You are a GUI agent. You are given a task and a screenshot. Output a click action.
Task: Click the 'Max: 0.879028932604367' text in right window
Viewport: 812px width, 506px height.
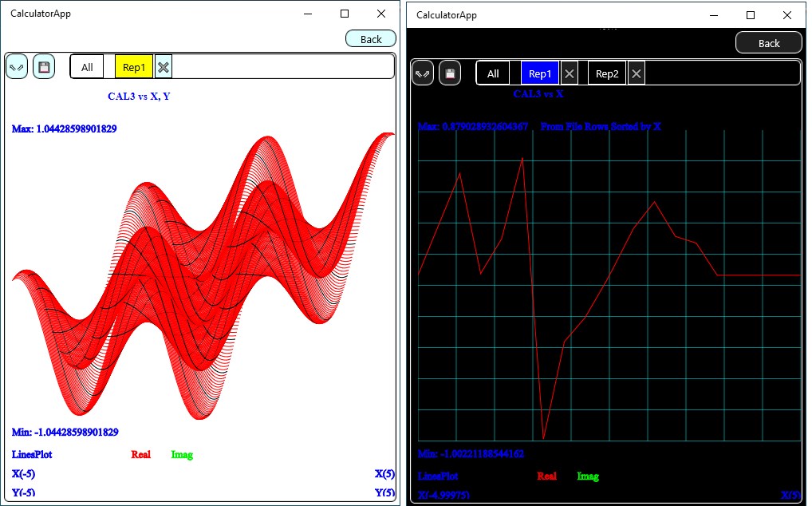pos(473,126)
